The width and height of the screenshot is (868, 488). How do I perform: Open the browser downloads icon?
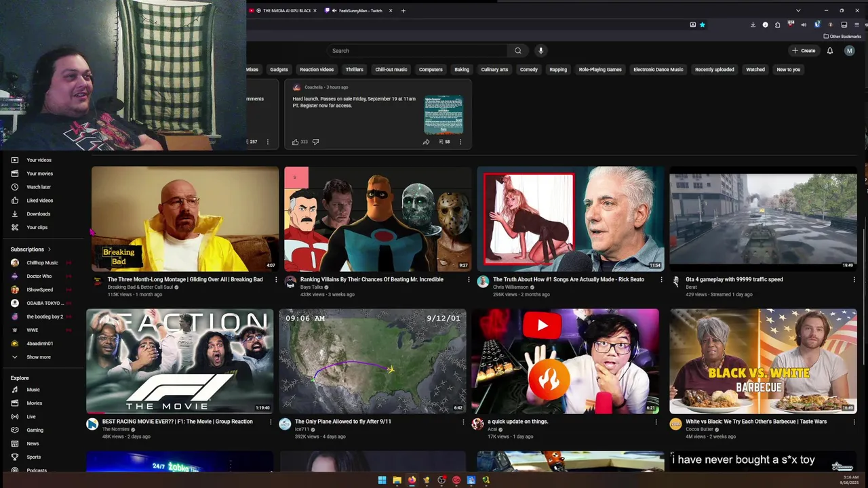753,25
